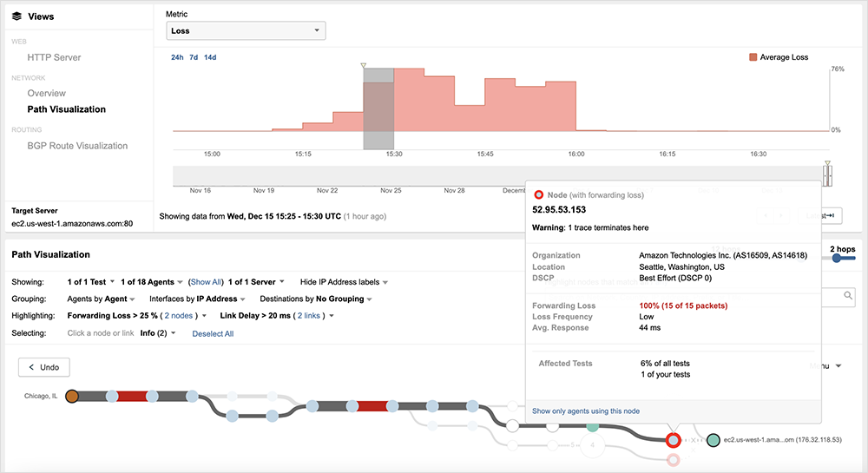
Task: Adjust the hops slider handle
Action: (x=837, y=258)
